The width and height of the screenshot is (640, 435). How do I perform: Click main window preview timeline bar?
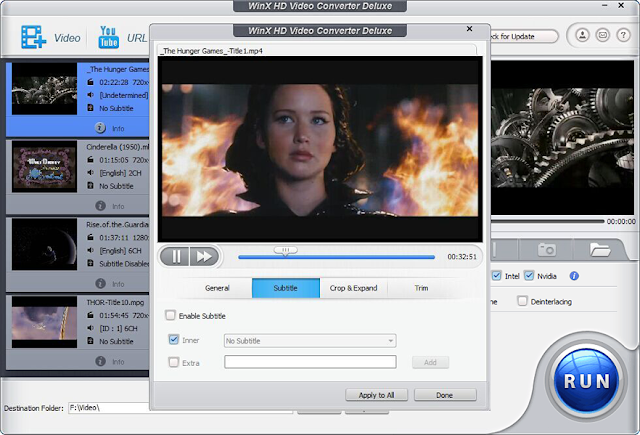[547, 221]
